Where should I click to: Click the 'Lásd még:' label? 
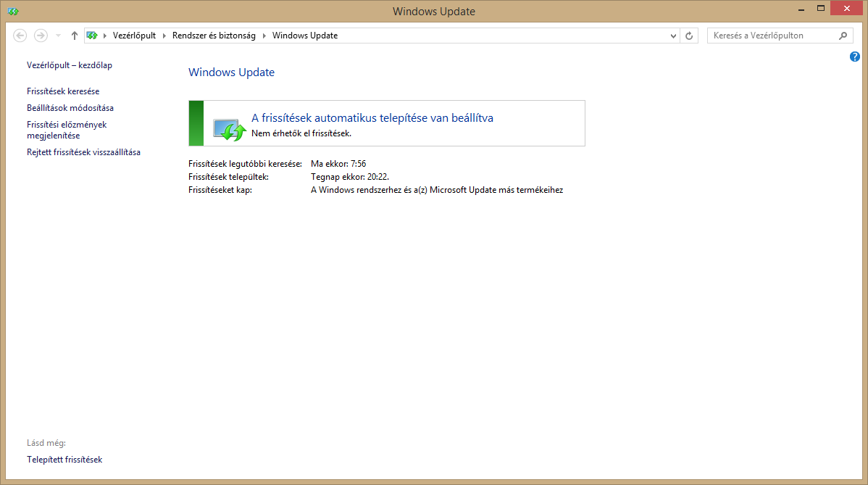(46, 443)
